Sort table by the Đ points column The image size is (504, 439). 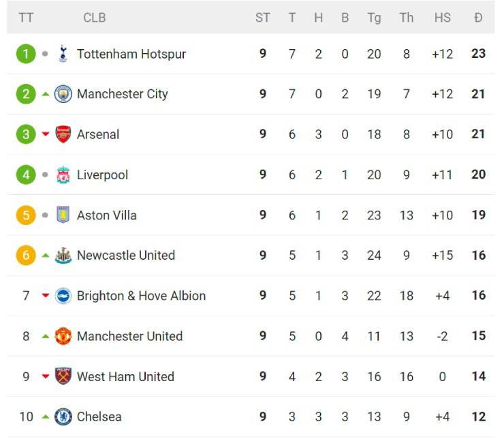[478, 18]
